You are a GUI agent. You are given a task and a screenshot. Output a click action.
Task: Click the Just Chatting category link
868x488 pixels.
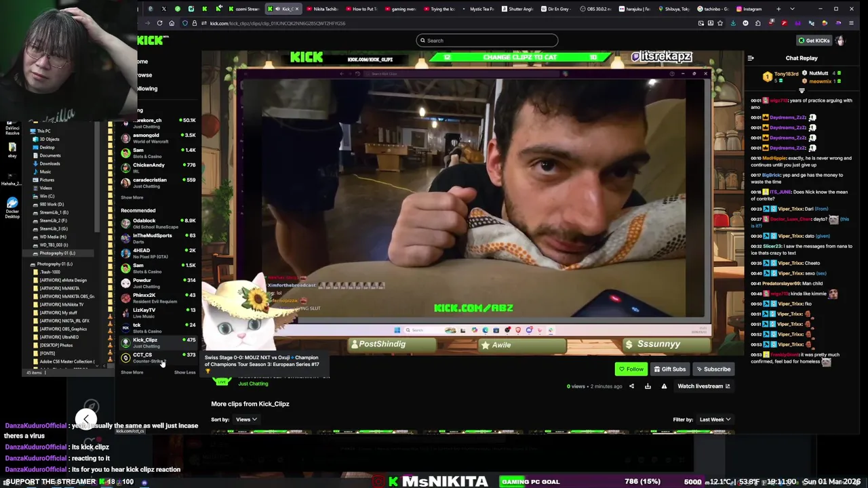[x=253, y=384]
